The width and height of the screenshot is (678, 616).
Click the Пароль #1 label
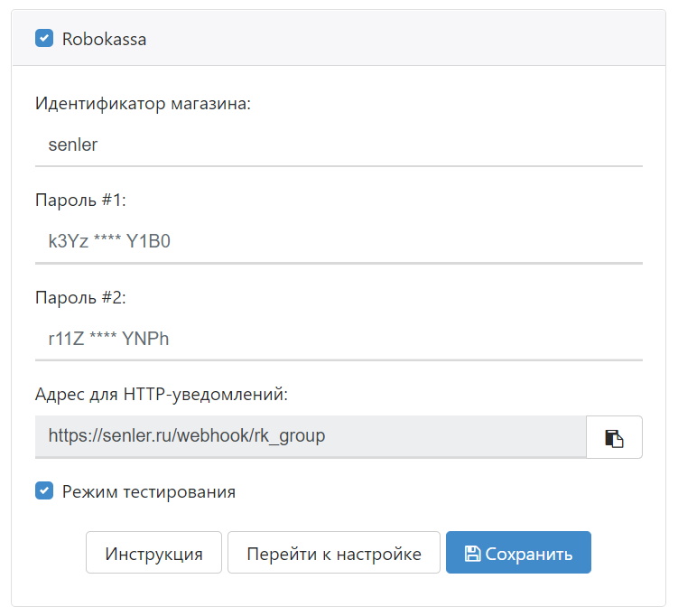tap(80, 200)
